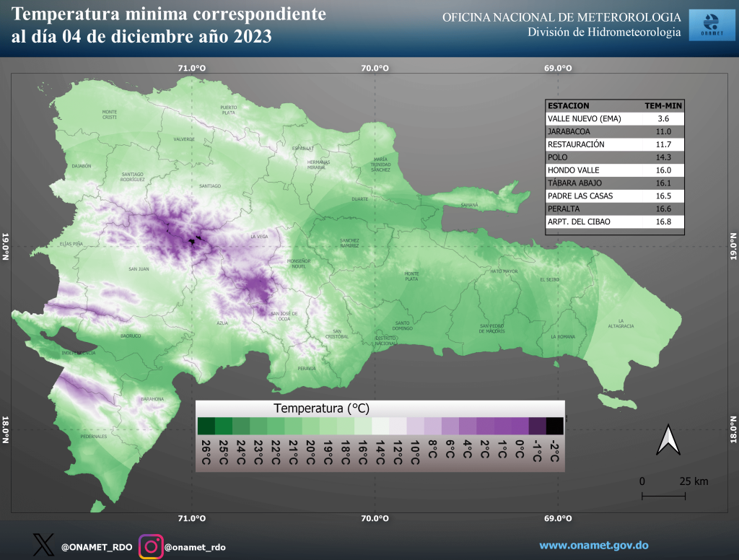Click the ESTACION column header
Screen dimensions: 739x560
click(x=569, y=105)
